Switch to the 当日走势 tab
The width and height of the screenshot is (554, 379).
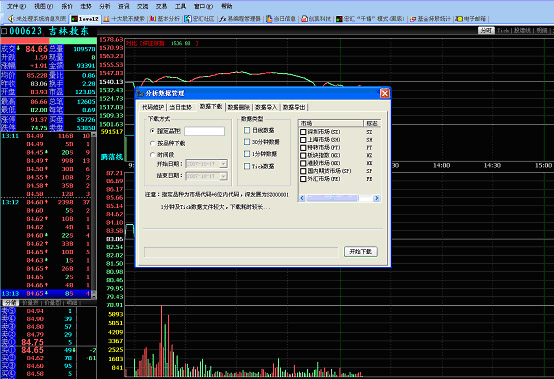[x=181, y=107]
